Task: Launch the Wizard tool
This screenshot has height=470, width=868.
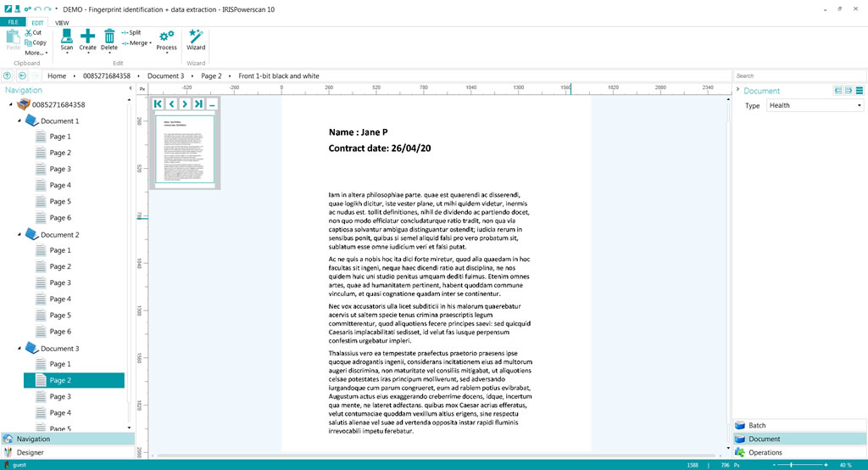Action: [196, 36]
